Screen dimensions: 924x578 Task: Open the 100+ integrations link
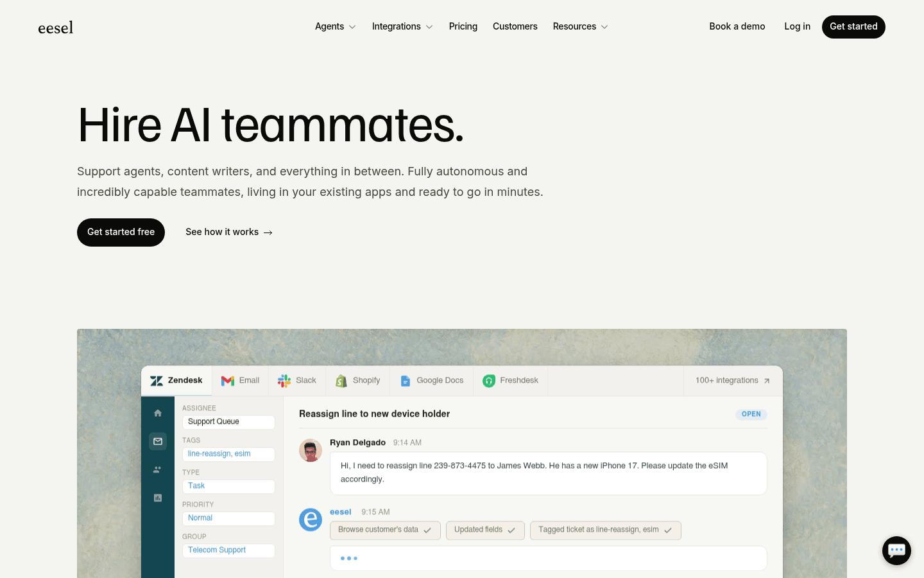pos(733,381)
